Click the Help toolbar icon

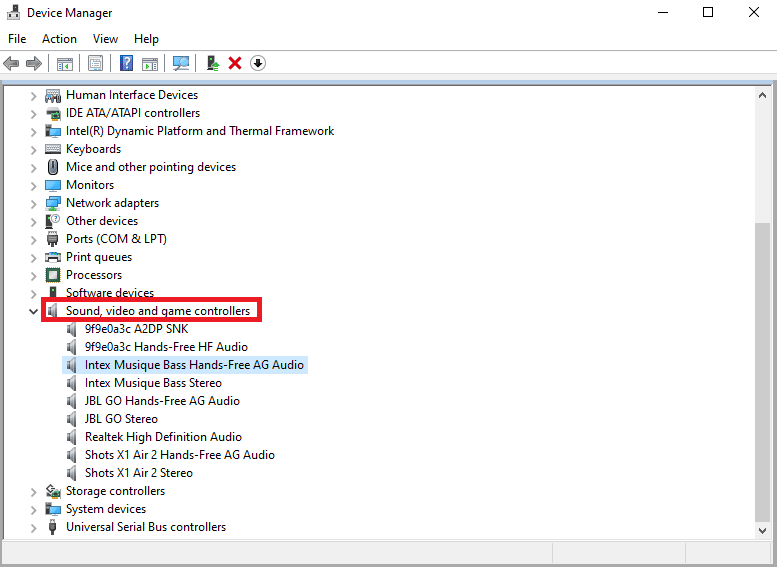[127, 63]
